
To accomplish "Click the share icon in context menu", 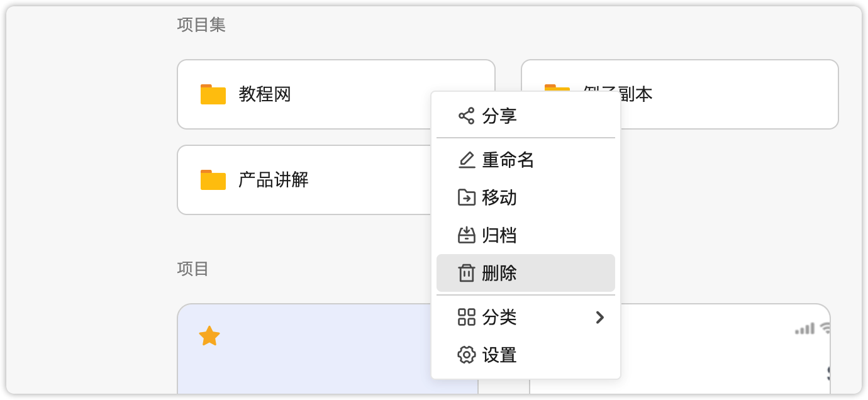I will 466,116.
